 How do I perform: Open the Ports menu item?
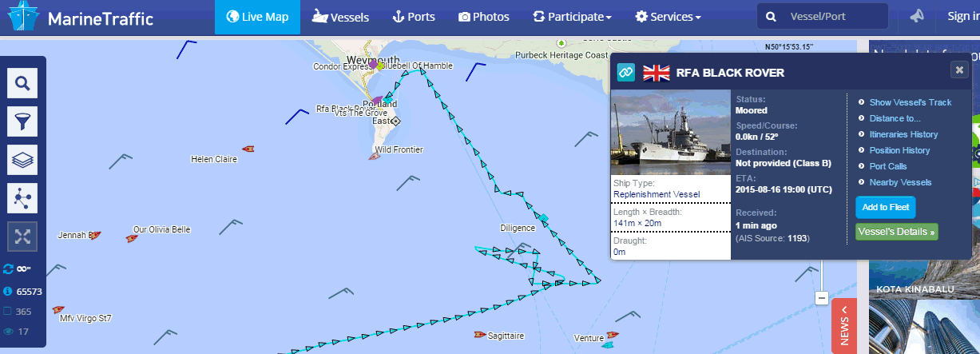[x=414, y=17]
